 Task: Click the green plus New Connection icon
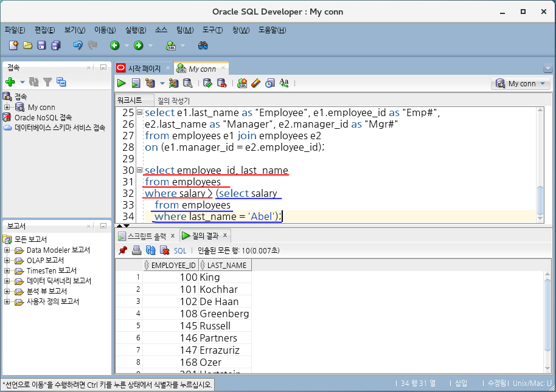point(10,82)
